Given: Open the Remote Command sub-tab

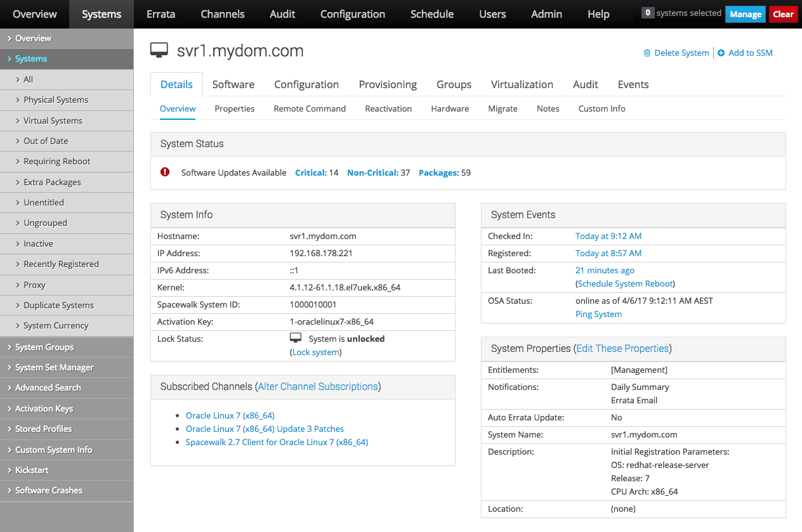Looking at the screenshot, I should [310, 108].
